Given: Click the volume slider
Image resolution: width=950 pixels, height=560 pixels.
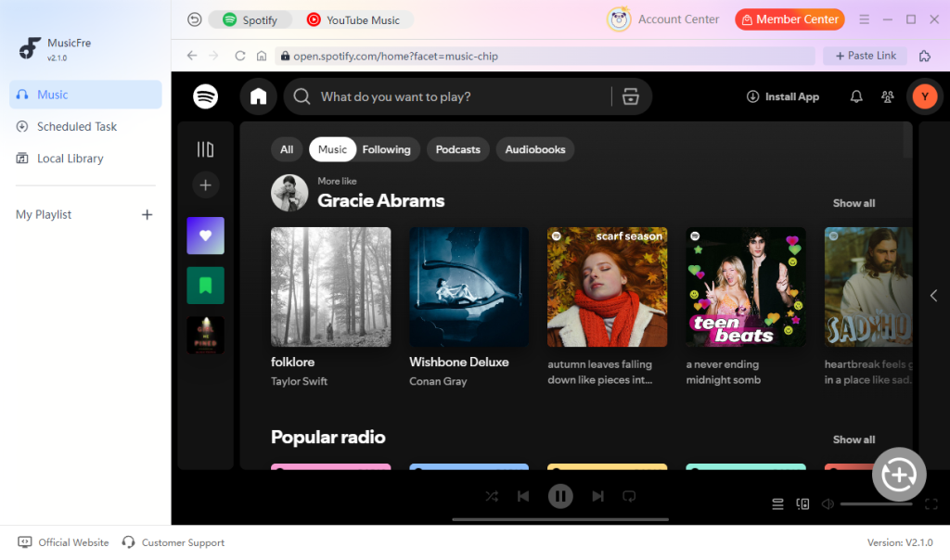Looking at the screenshot, I should (x=876, y=503).
